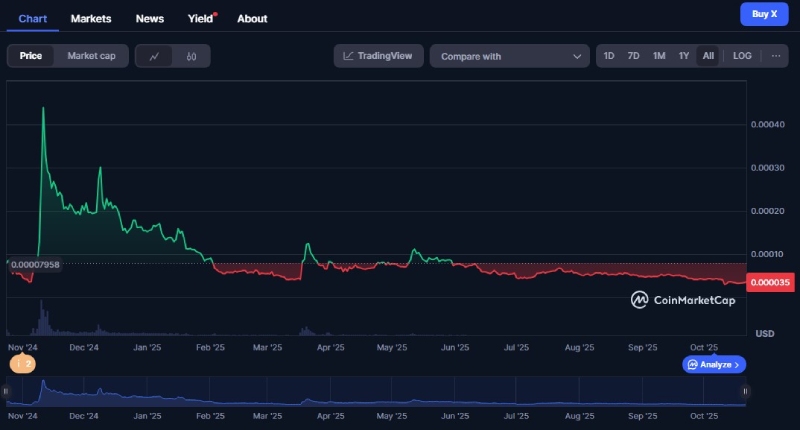Expand the Compare with dropdown
Image resolution: width=800 pixels, height=430 pixels.
[x=510, y=56]
